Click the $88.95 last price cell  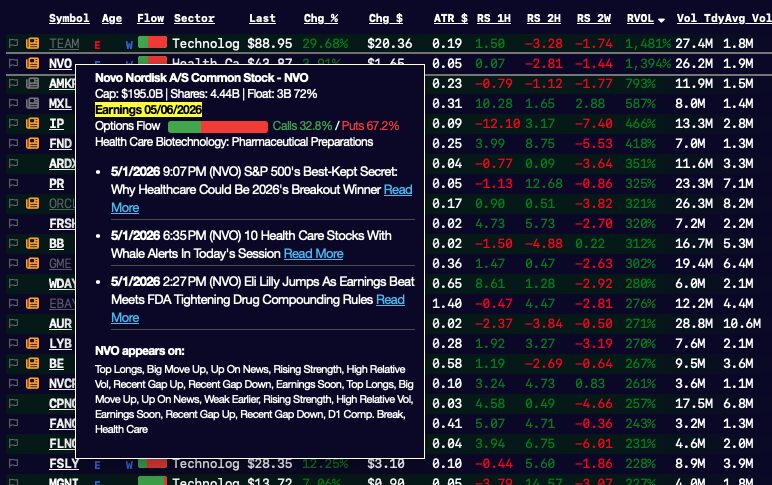pyautogui.click(x=270, y=43)
